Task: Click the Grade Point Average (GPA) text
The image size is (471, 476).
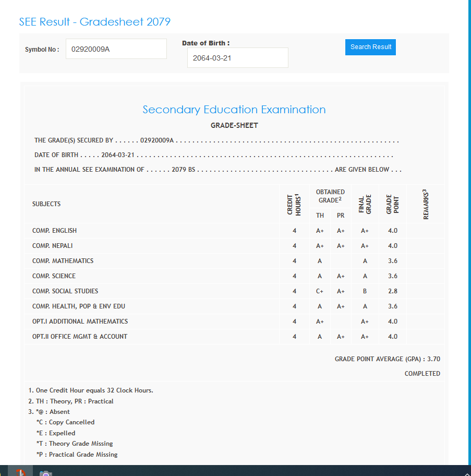Action: tap(387, 359)
